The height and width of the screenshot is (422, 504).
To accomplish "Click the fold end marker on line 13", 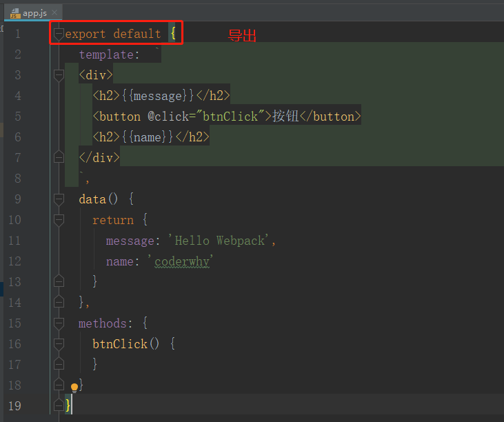I will [x=59, y=281].
